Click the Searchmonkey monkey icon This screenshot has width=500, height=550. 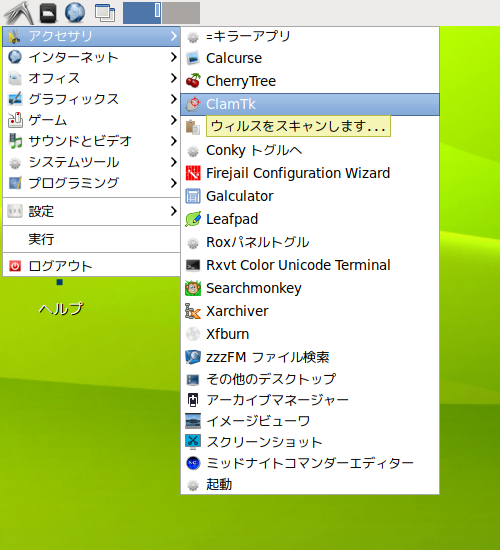pyautogui.click(x=193, y=288)
